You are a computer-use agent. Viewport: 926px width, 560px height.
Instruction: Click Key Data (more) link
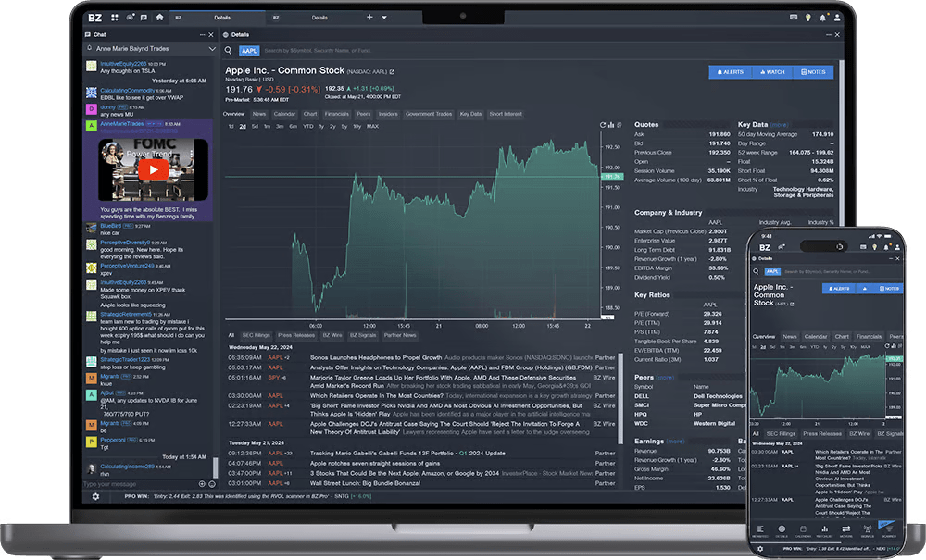(x=779, y=125)
